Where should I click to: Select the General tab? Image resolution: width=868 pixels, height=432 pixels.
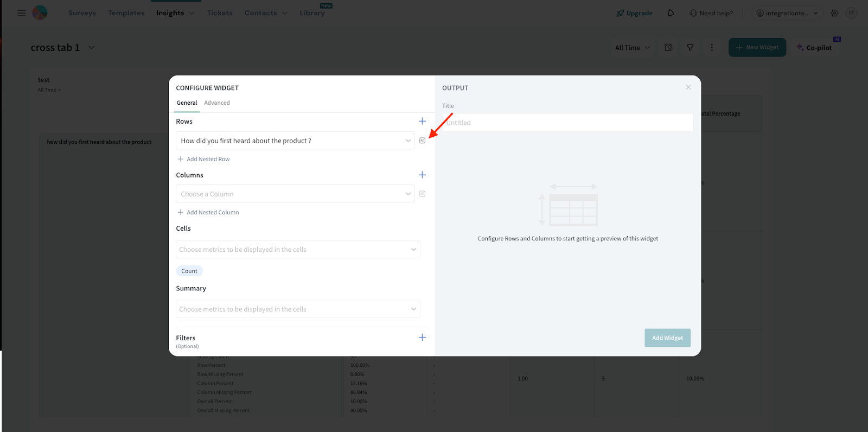click(x=187, y=103)
